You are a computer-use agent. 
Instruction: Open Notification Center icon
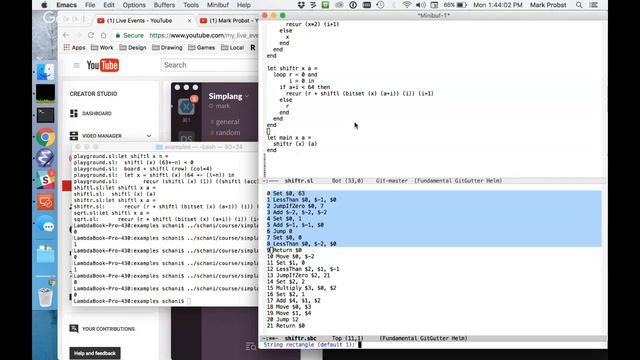594,5
